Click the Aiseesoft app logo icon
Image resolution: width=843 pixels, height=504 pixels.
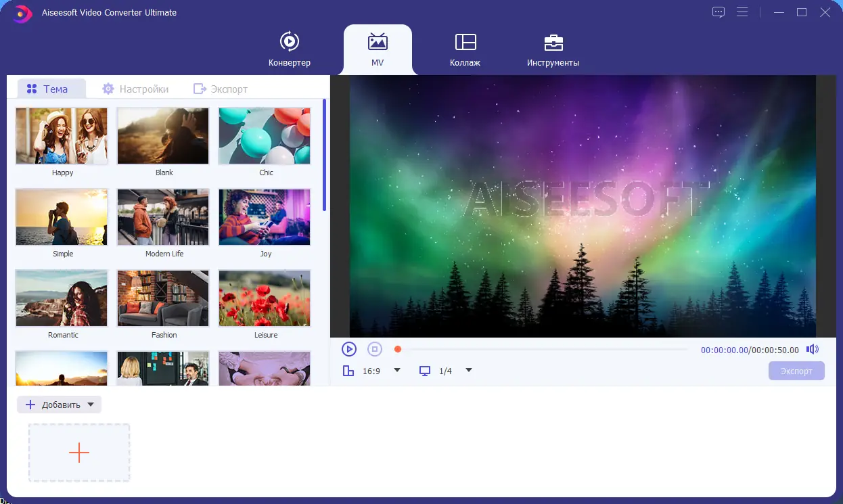click(x=22, y=13)
